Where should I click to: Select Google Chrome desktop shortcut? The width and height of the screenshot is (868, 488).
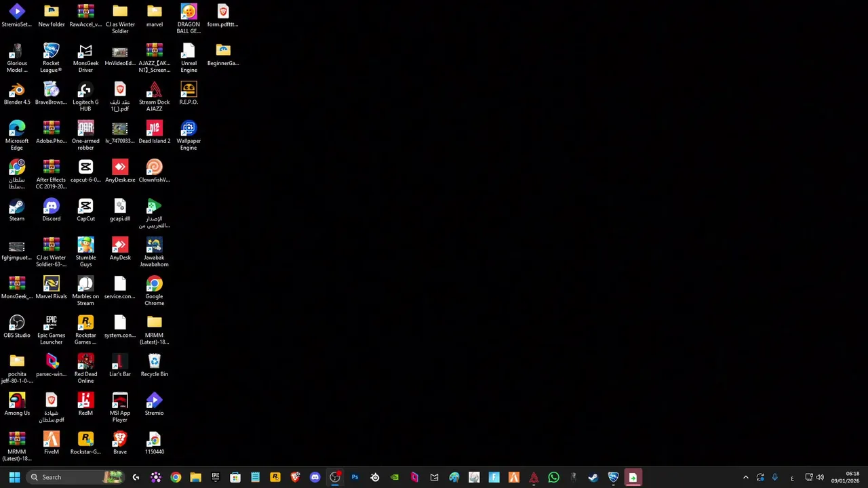click(x=154, y=291)
